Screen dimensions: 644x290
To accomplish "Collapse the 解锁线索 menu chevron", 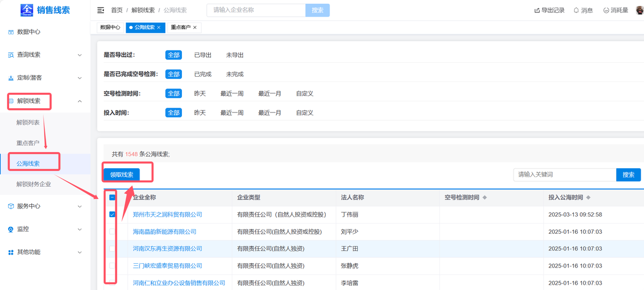I will point(79,101).
